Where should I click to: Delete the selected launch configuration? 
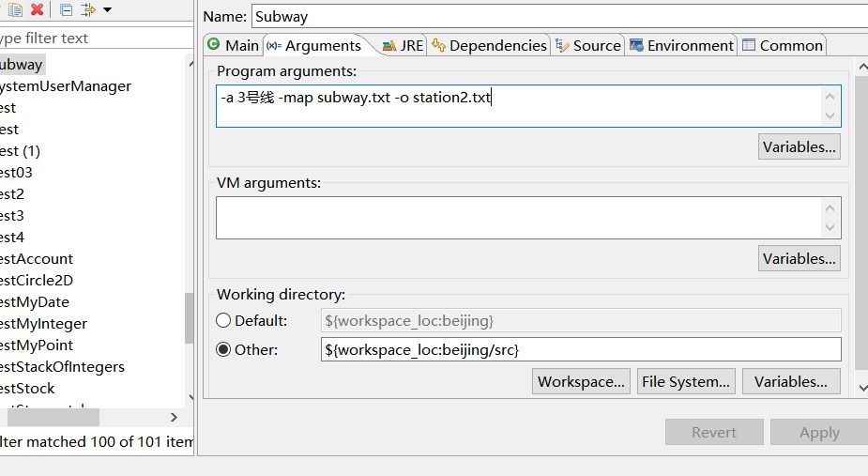pos(37,9)
